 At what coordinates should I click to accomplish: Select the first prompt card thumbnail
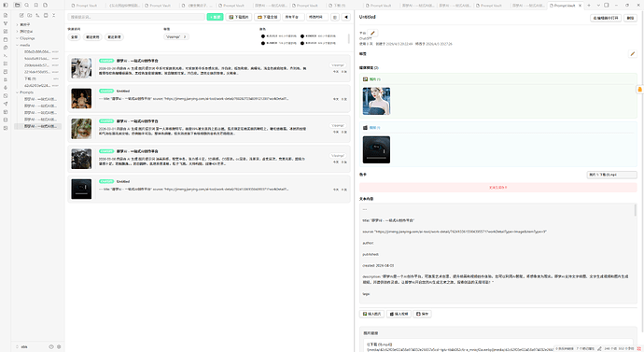coord(81,68)
